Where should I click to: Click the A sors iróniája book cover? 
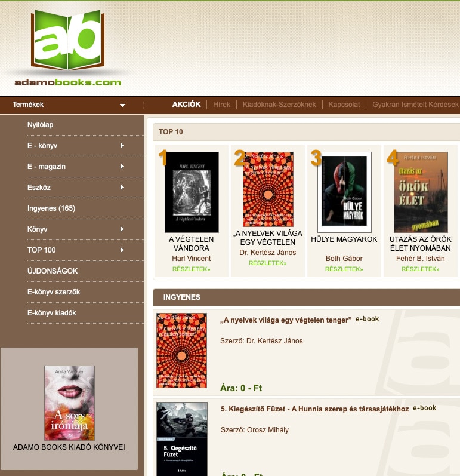69,403
